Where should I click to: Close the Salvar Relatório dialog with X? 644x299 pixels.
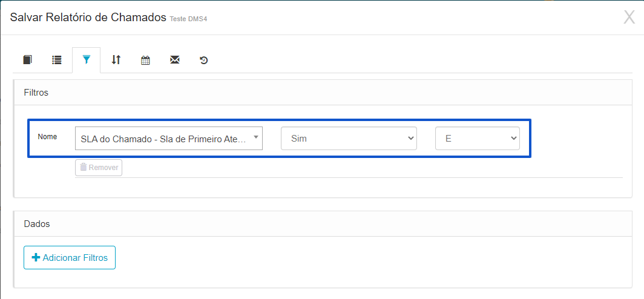click(x=629, y=18)
